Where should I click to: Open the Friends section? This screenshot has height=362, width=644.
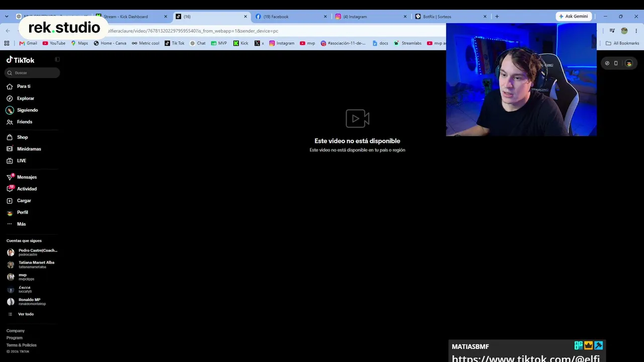24,122
